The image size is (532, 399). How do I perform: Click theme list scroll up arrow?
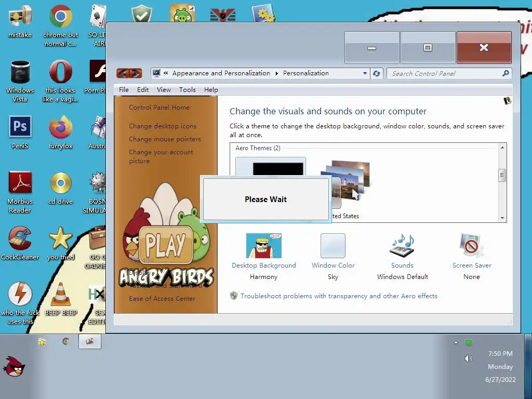click(x=502, y=148)
